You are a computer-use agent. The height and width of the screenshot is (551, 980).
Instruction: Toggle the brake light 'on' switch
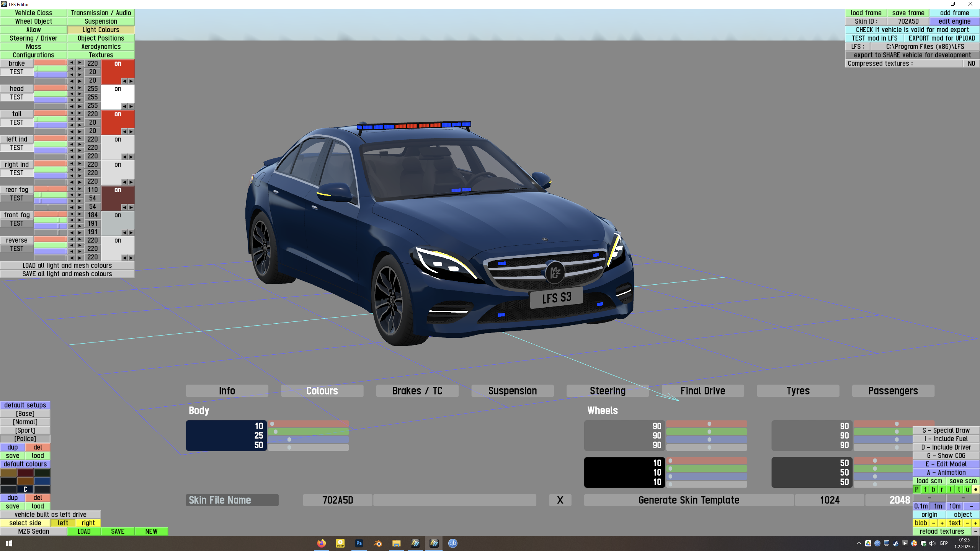click(x=118, y=64)
